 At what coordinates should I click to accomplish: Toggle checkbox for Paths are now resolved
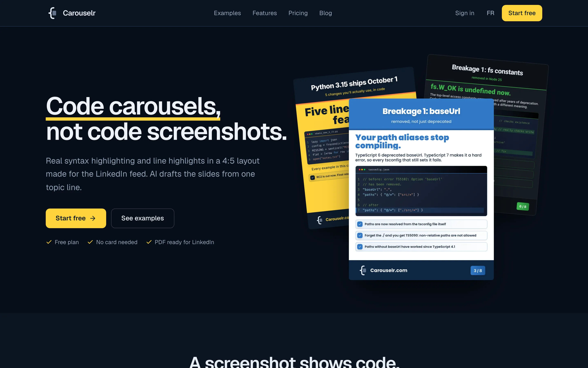[360, 224]
